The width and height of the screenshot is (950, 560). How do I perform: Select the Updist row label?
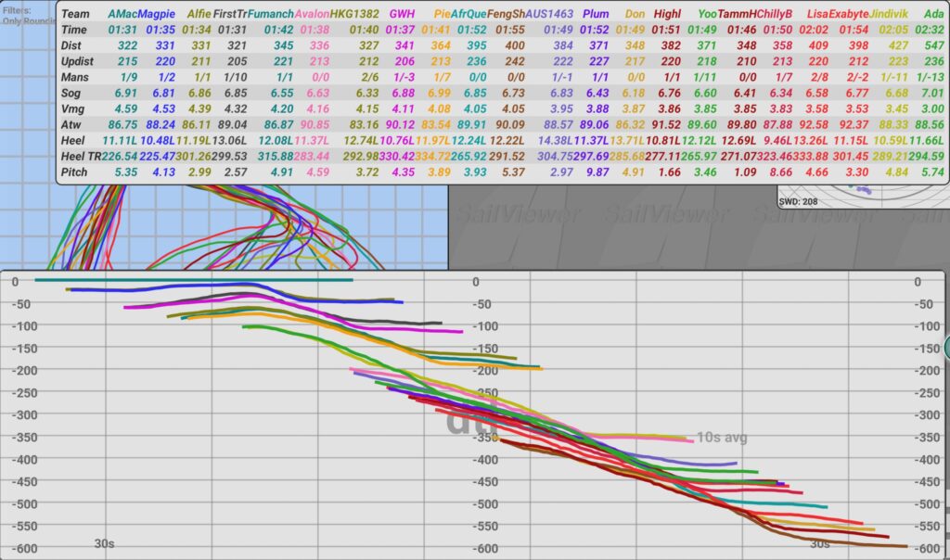(x=77, y=61)
